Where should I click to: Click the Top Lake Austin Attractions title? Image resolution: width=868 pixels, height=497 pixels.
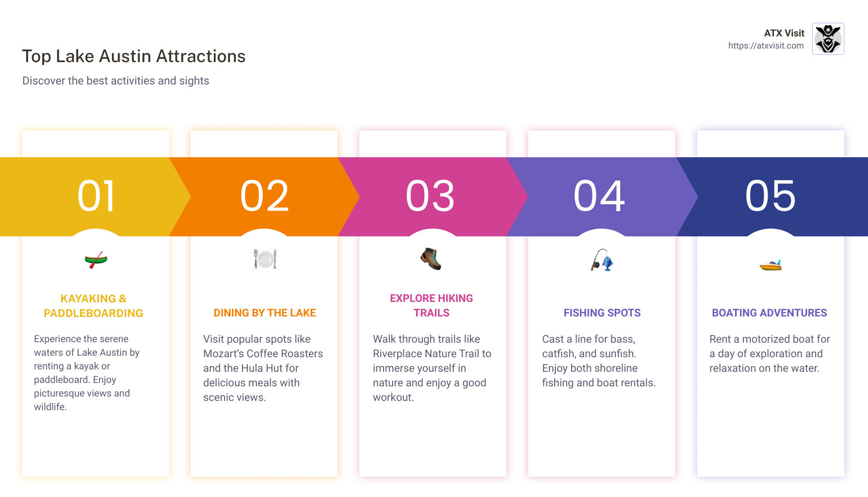tap(134, 56)
